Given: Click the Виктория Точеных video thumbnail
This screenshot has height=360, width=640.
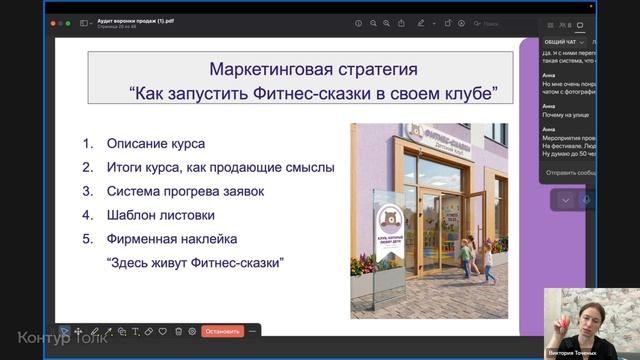Looking at the screenshot, I should [592, 324].
